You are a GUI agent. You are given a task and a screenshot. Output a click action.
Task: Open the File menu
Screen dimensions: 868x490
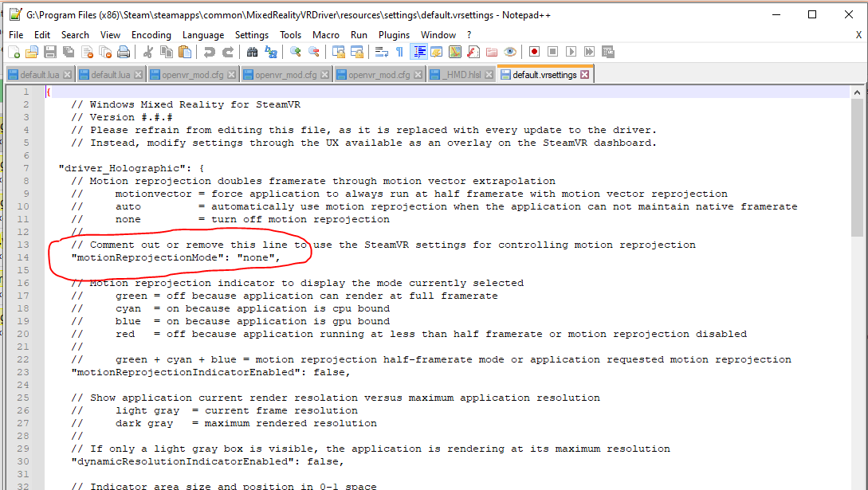coord(16,35)
